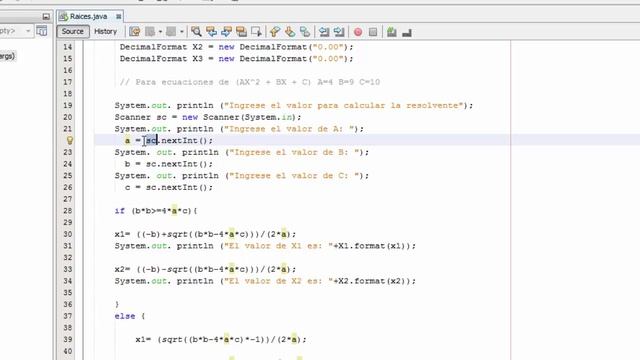Open the back history dropdown arrow
The width and height of the screenshot is (640, 360).
pos(160,31)
